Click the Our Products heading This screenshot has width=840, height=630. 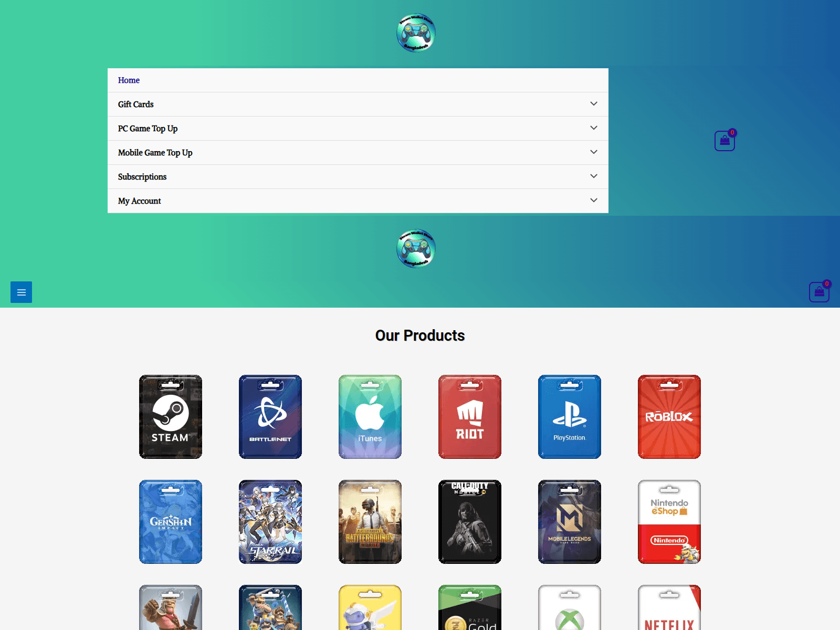pos(420,335)
